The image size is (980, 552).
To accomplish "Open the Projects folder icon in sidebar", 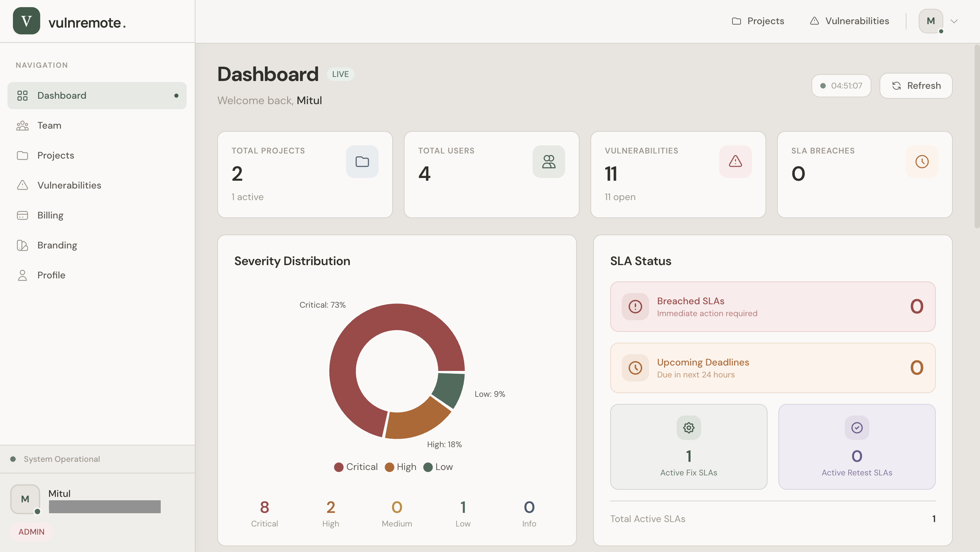I will coord(22,155).
